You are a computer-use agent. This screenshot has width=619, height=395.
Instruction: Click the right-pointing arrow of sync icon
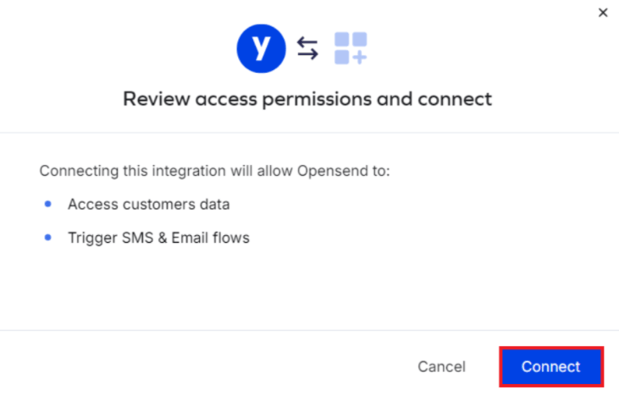click(x=308, y=54)
